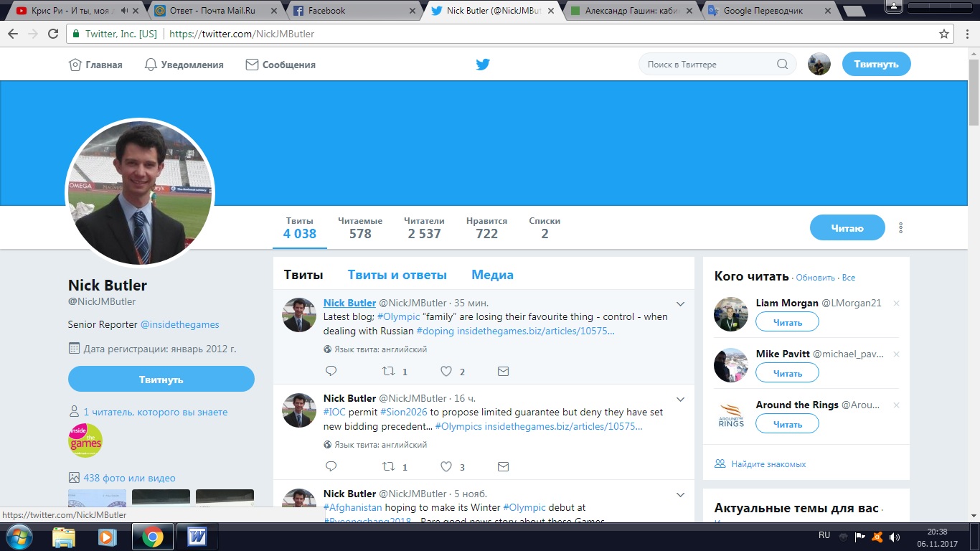Screen dimensions: 980x551
Task: Open Word from the taskbar
Action: click(x=197, y=537)
